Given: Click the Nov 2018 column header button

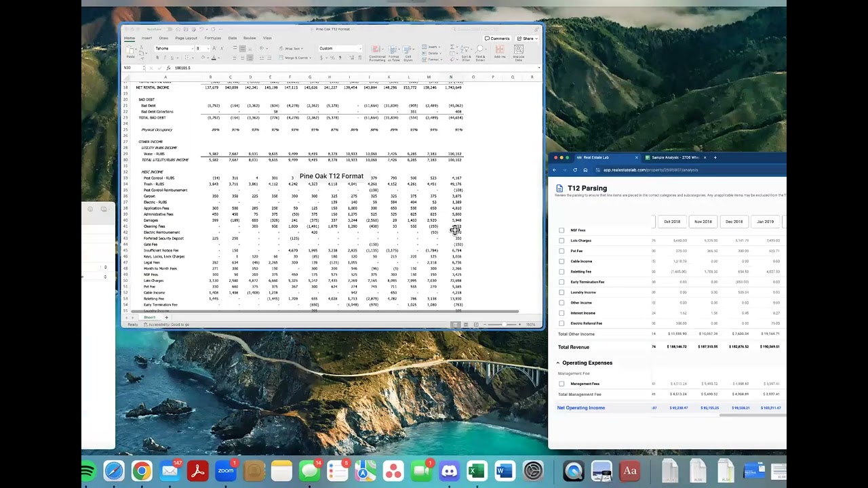Looking at the screenshot, I should (703, 222).
